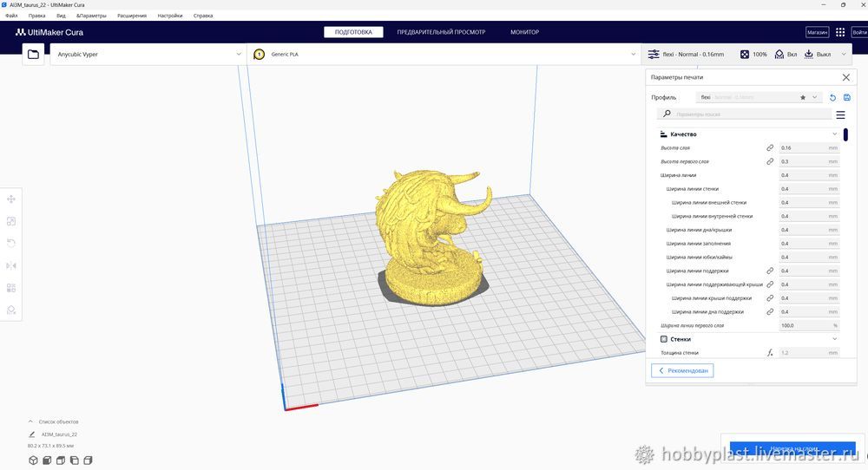Click link icon for Ширина линии поддержки
Screen dimensions: 868x470
pyautogui.click(x=770, y=271)
